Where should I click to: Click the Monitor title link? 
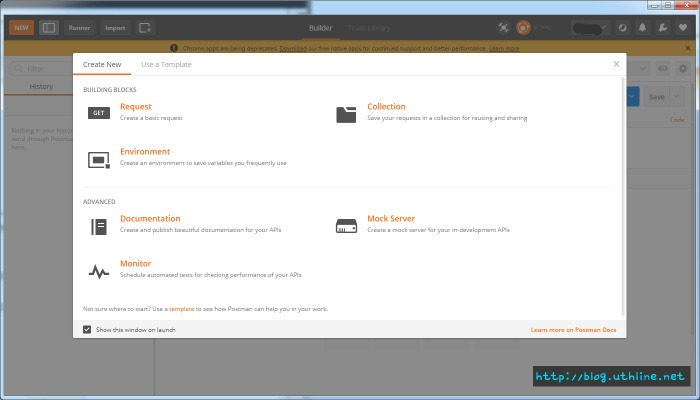pyautogui.click(x=135, y=263)
